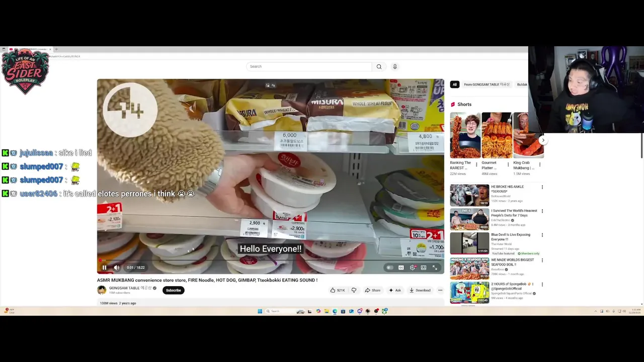Click the Hello Everyone!! caption text
The width and height of the screenshot is (644, 362).
click(x=271, y=249)
